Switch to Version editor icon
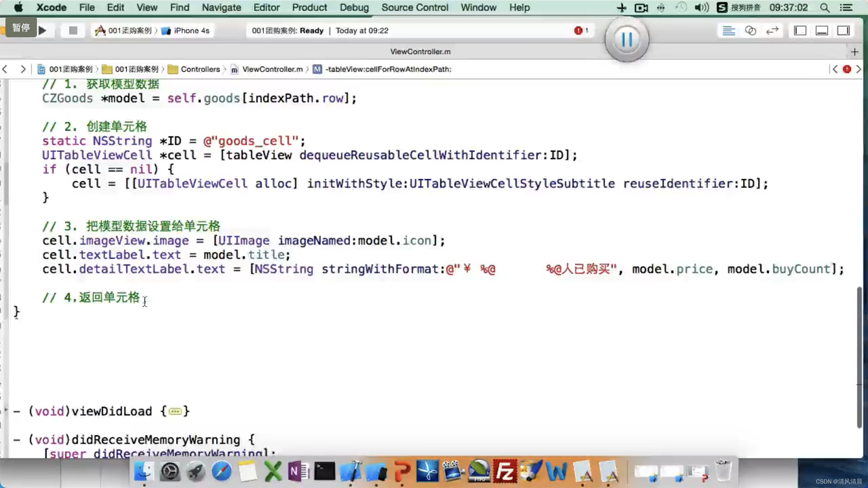 pyautogui.click(x=772, y=31)
